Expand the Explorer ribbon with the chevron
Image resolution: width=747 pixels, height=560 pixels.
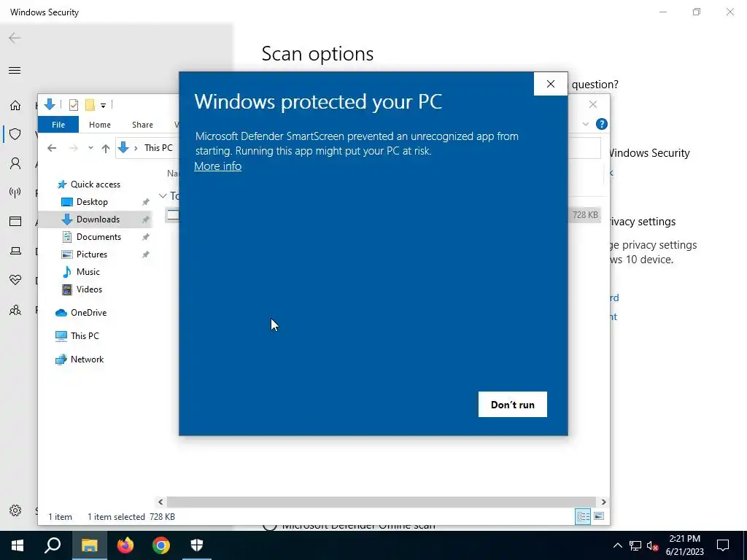[x=586, y=124]
